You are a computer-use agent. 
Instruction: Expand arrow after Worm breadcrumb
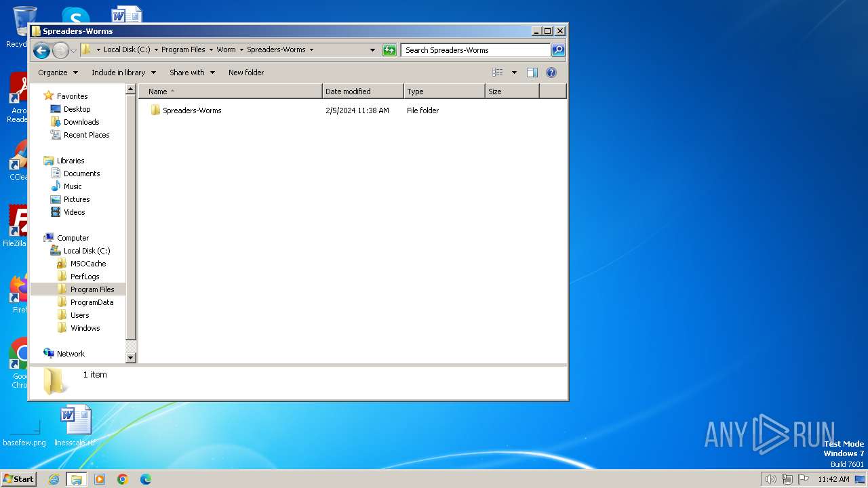pyautogui.click(x=241, y=49)
